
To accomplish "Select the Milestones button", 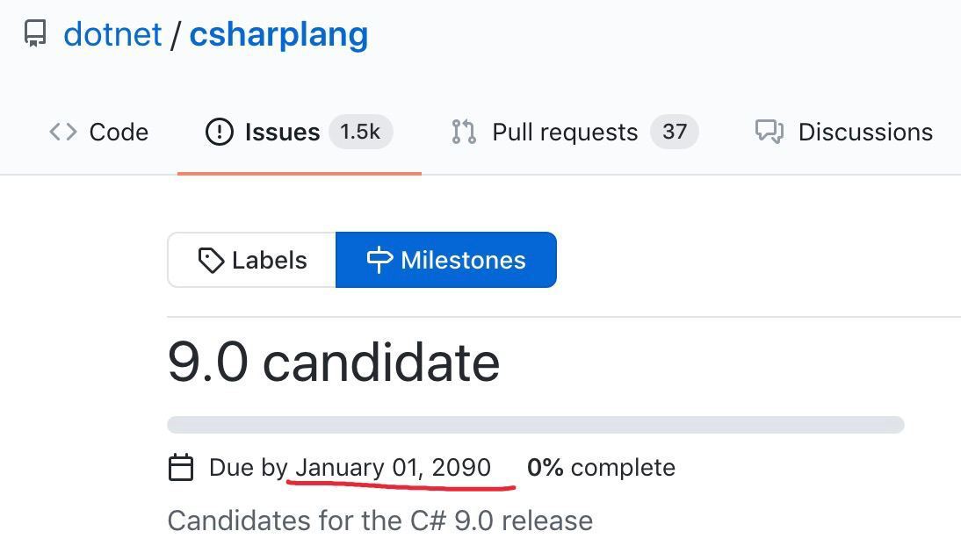I will click(x=446, y=260).
